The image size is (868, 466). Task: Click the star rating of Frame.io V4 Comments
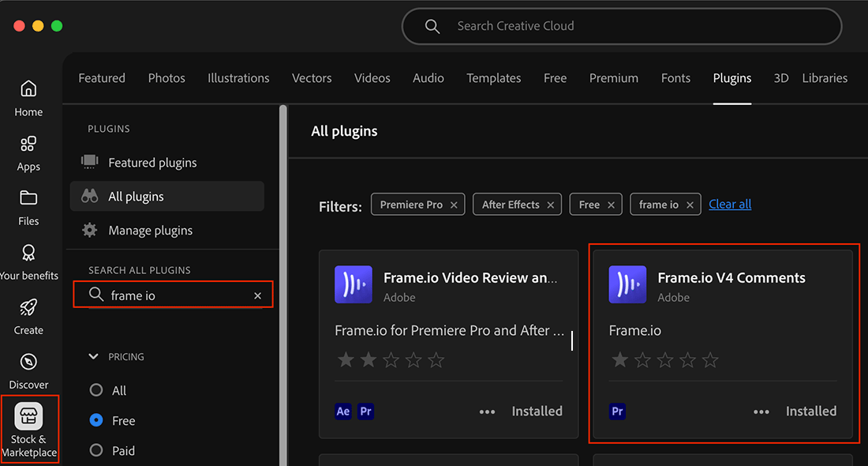pyautogui.click(x=665, y=360)
